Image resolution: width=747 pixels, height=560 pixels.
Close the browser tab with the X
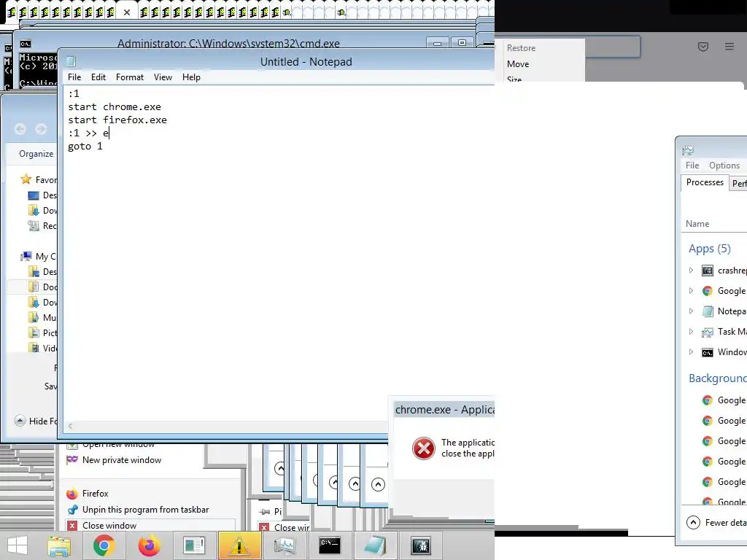(127, 12)
